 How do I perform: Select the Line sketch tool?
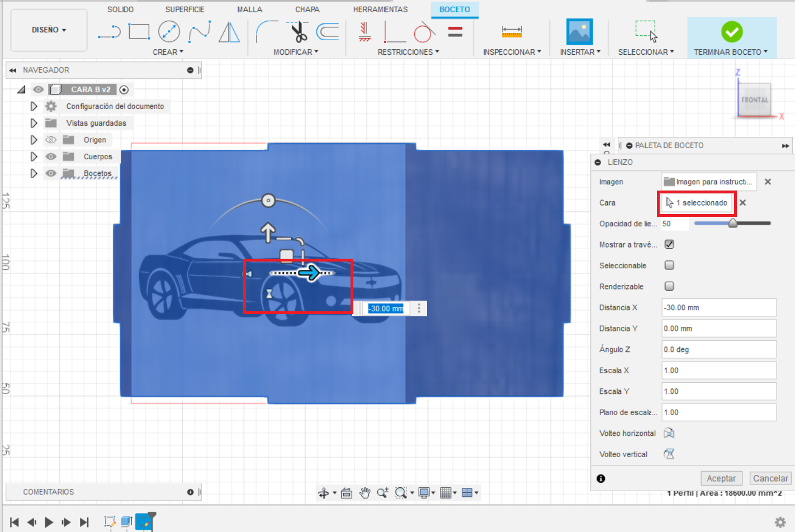(x=110, y=32)
